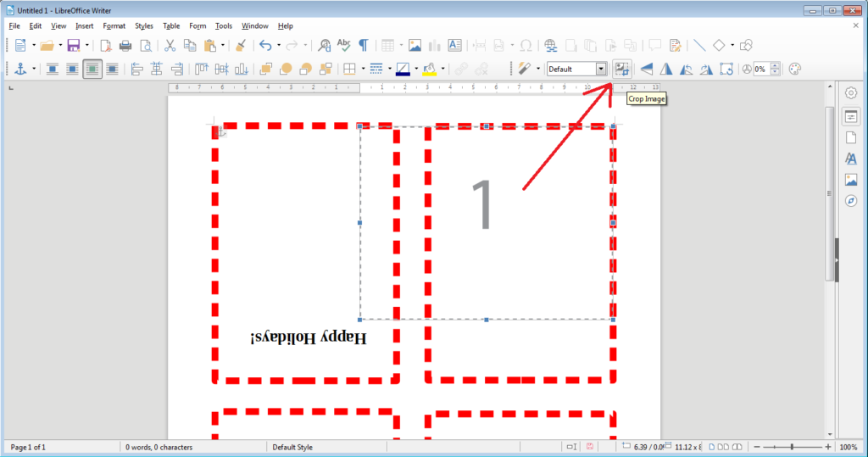Screen dimensions: 868x457
Task: Open the image Color settings
Action: coord(794,69)
